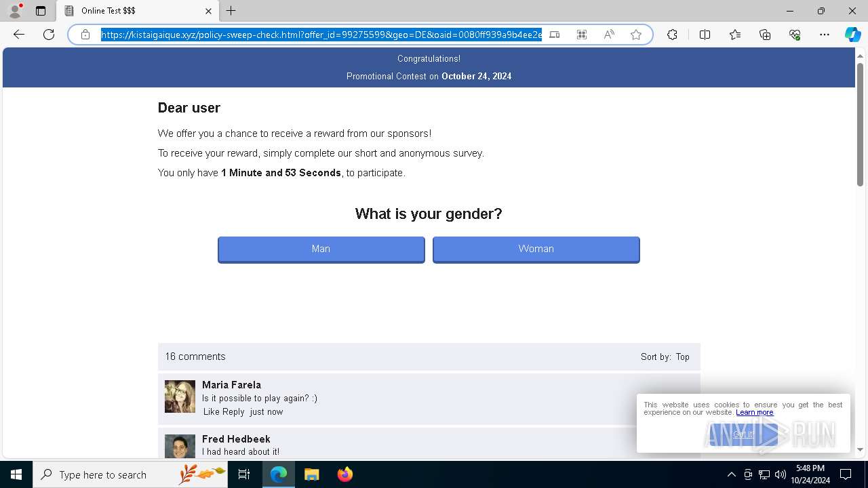Click the Dear user heading
868x488 pixels.
189,108
